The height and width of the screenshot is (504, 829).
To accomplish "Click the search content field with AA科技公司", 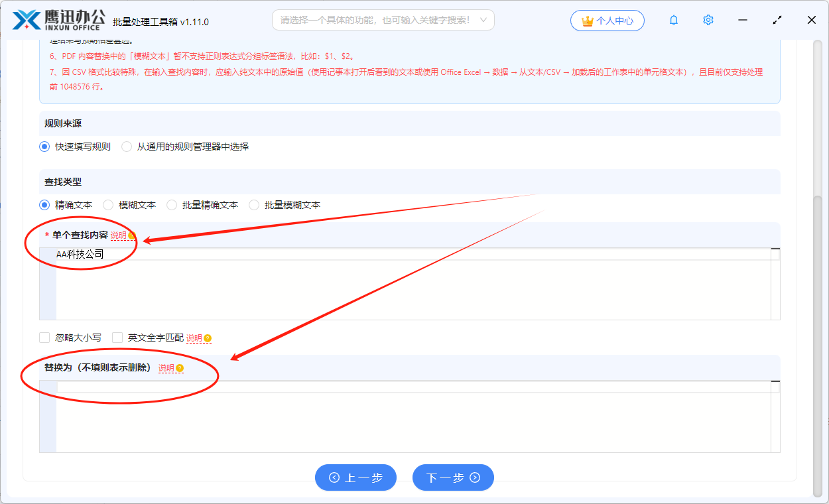I will click(410, 284).
